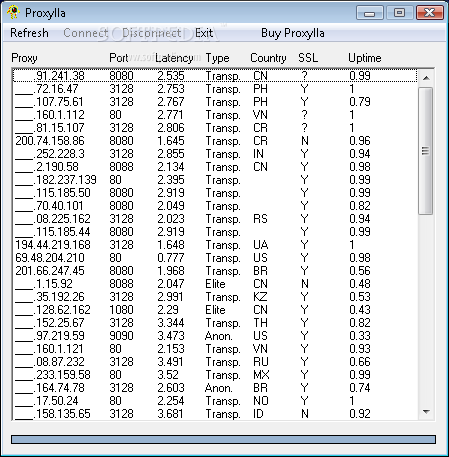Select proxy row ___.128.62.162
This screenshot has height=457, width=449.
coord(215,310)
